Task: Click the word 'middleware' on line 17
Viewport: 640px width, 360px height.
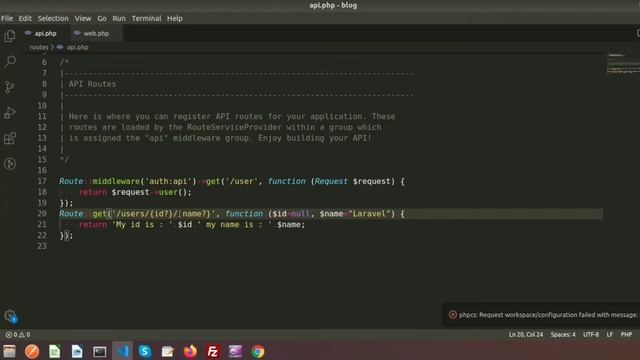Action: click(116, 181)
